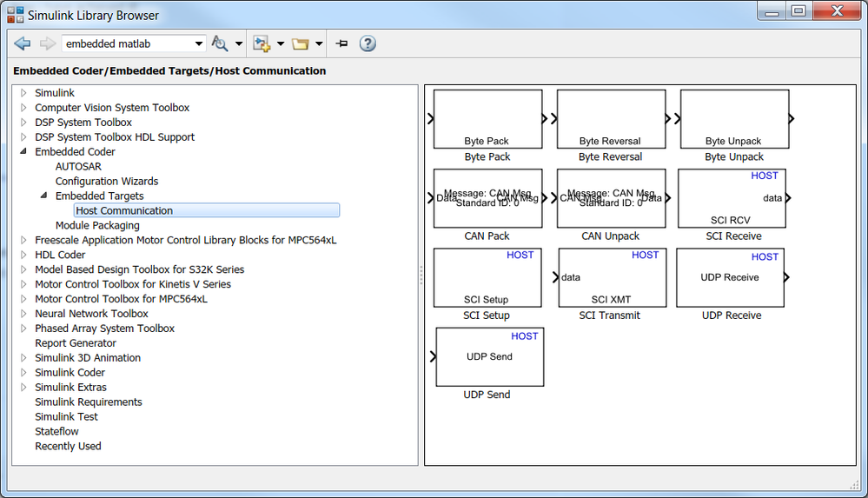Image resolution: width=868 pixels, height=498 pixels.
Task: Open the search text history dropdown
Action: 199,43
